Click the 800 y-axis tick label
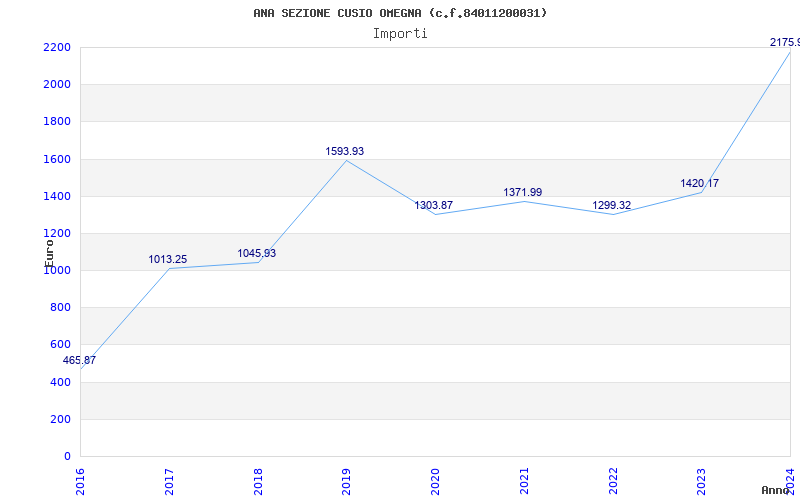This screenshot has height=500, width=800. click(60, 308)
